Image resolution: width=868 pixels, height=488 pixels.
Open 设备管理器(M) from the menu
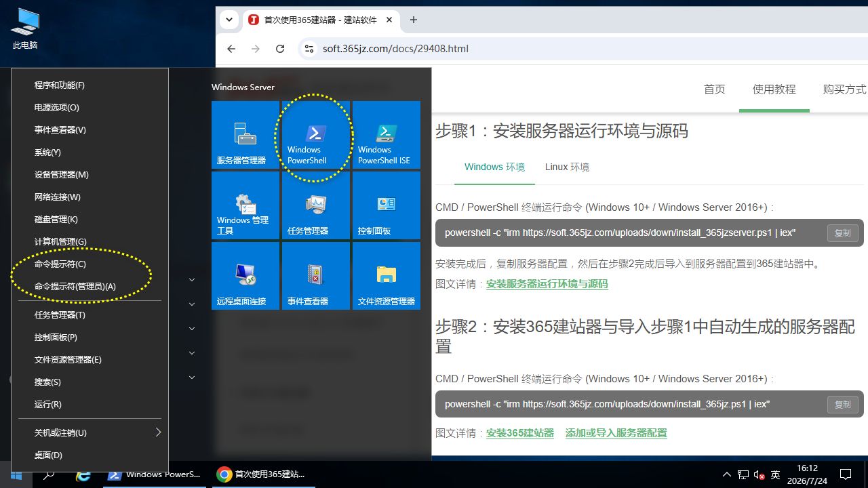pyautogui.click(x=90, y=174)
